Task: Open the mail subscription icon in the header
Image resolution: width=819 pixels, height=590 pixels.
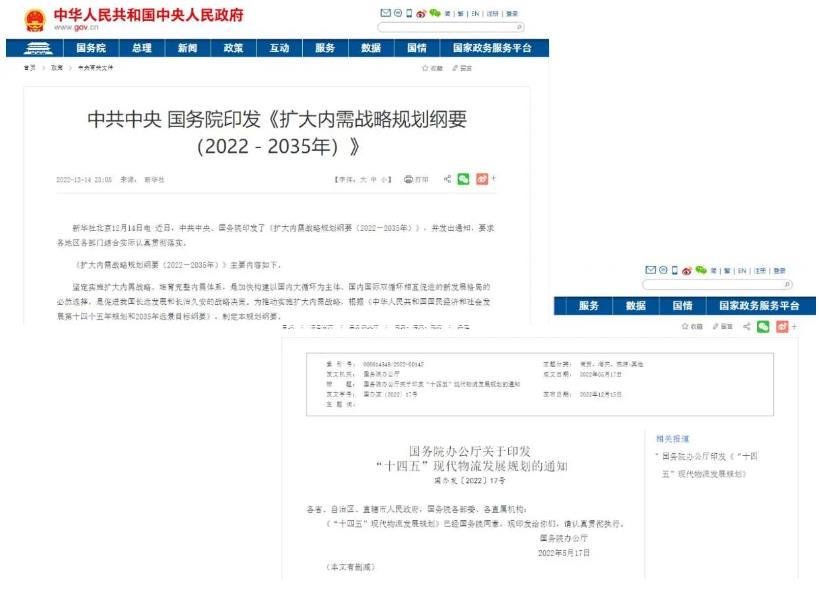Action: point(386,13)
